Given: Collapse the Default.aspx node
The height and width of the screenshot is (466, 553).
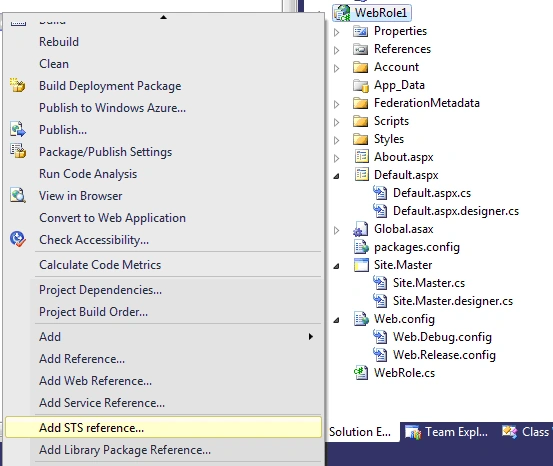Looking at the screenshot, I should (336, 176).
